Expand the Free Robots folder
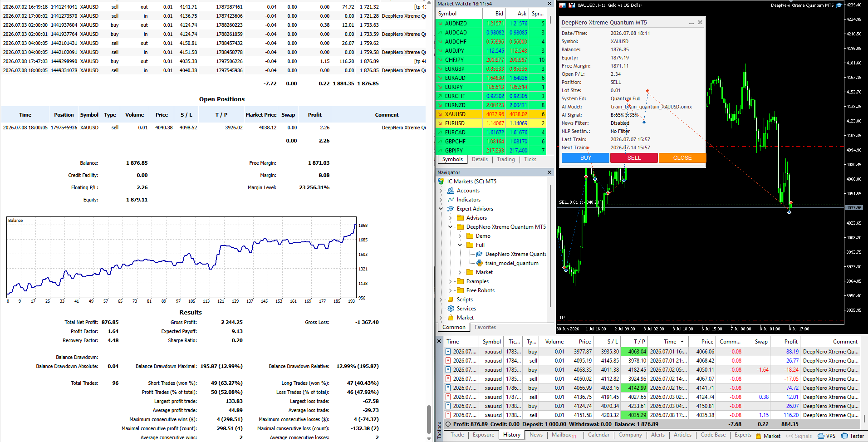 pos(450,290)
